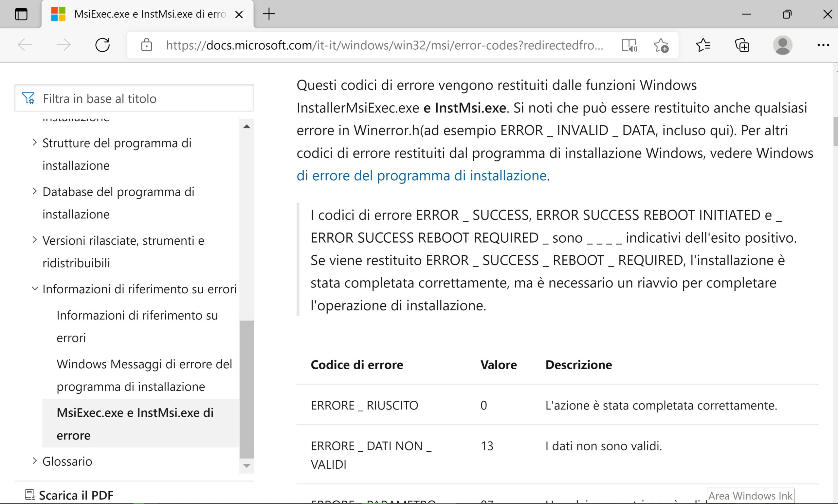This screenshot has height=504, width=838.
Task: Click the address bar URL
Action: tap(385, 45)
